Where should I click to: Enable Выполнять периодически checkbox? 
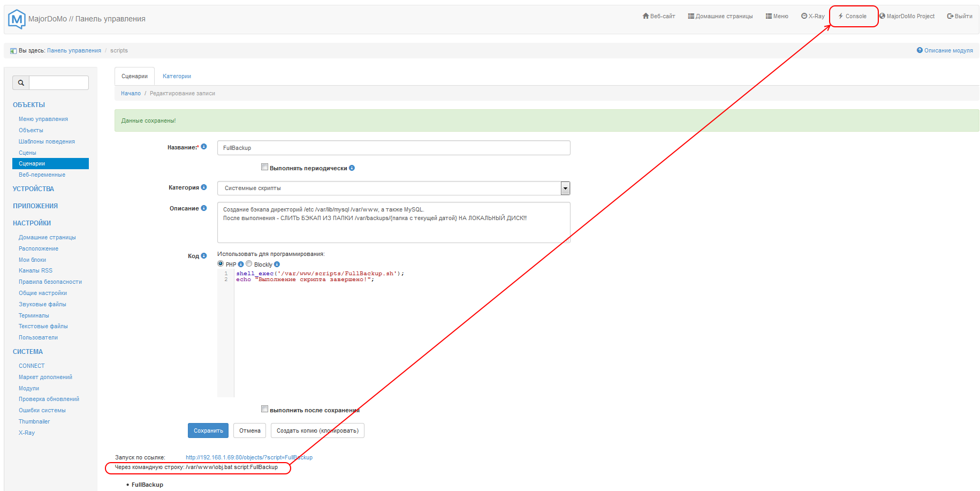[x=264, y=167]
